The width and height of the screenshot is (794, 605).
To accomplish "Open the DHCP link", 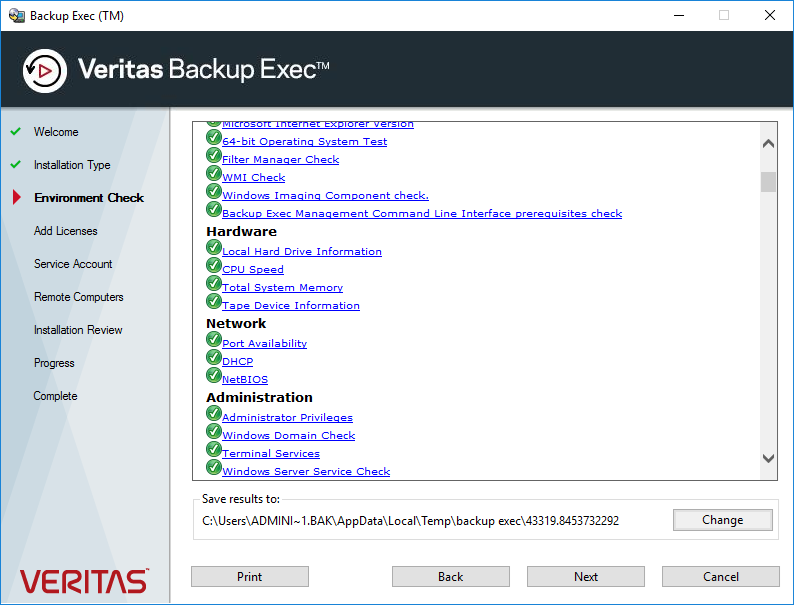I will click(x=237, y=361).
